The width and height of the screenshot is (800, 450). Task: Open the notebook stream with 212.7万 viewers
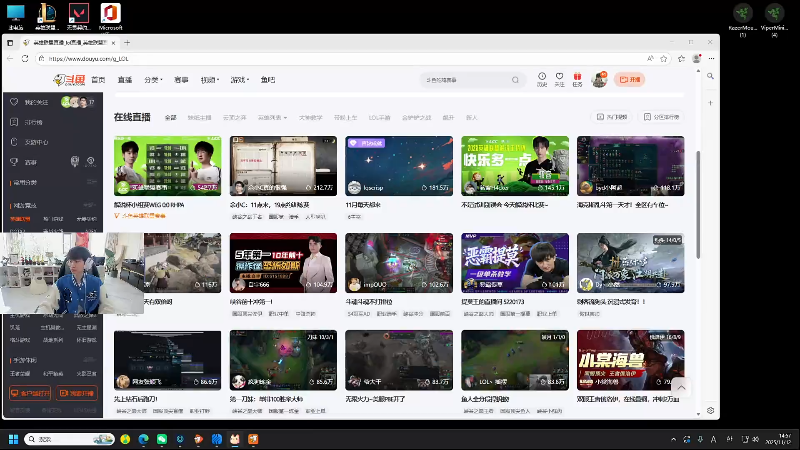coord(283,166)
